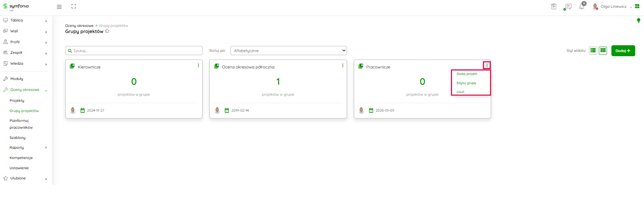Select Usuń from the context menu

click(x=460, y=92)
